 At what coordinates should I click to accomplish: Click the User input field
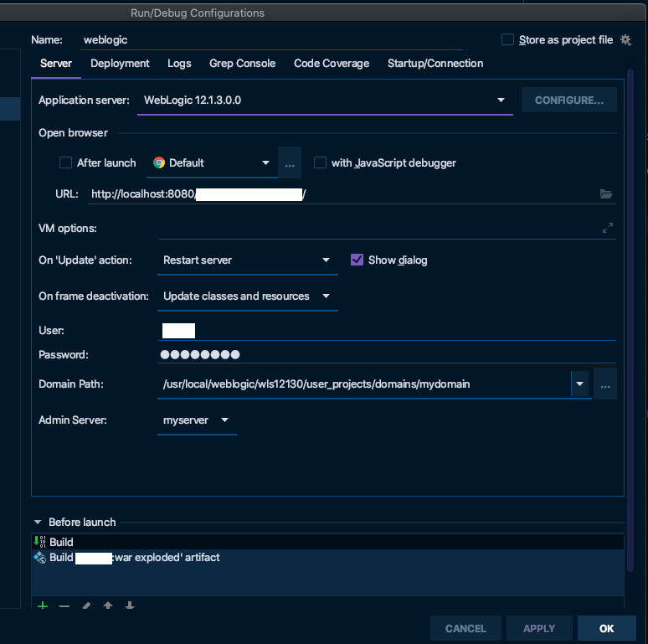click(387, 331)
